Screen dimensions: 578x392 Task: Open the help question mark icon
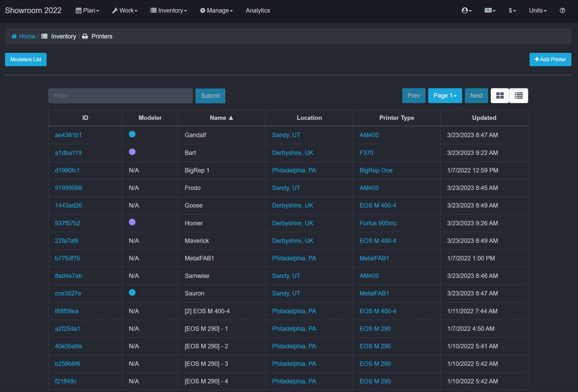[562, 10]
